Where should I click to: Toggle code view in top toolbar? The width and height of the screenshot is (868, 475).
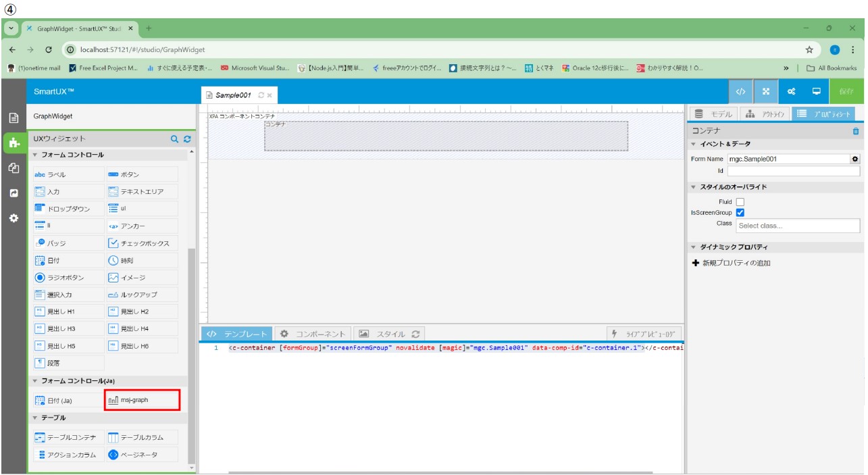point(740,91)
